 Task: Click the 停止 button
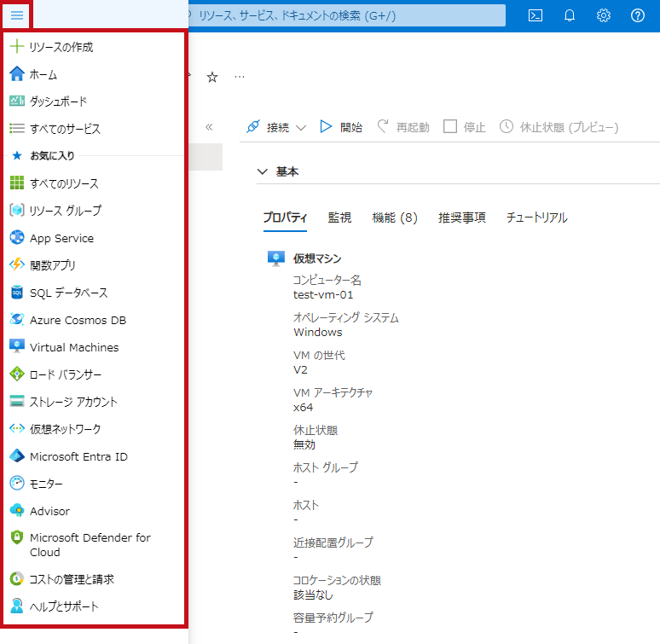coord(465,127)
